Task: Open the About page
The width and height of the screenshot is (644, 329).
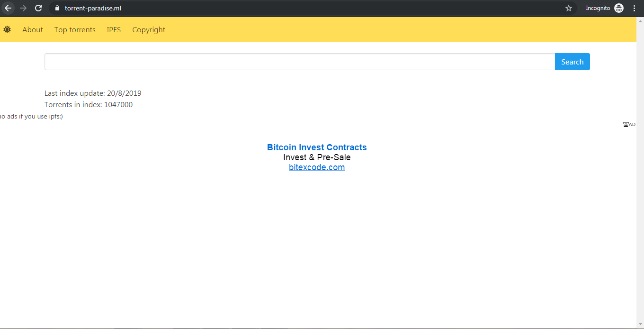Action: (x=33, y=29)
